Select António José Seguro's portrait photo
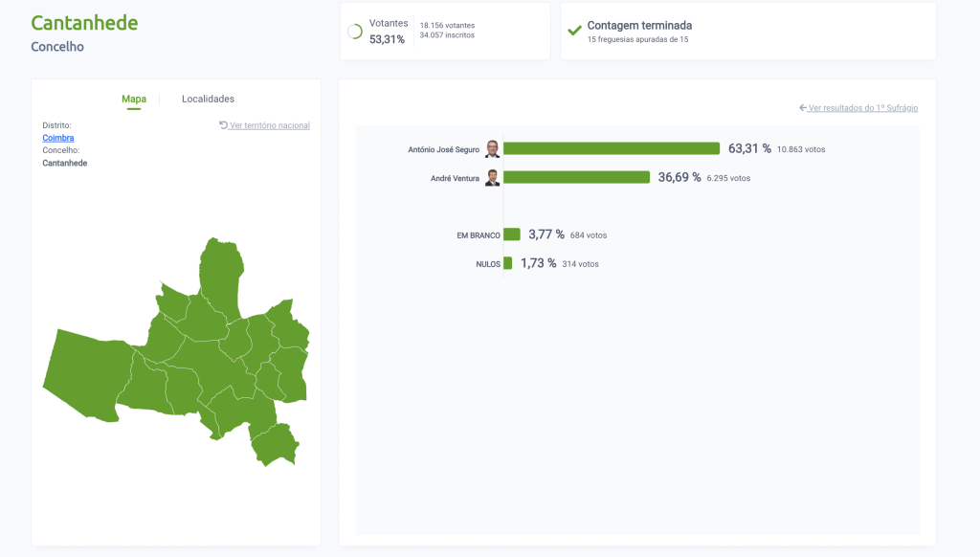The image size is (980, 557). coord(492,148)
